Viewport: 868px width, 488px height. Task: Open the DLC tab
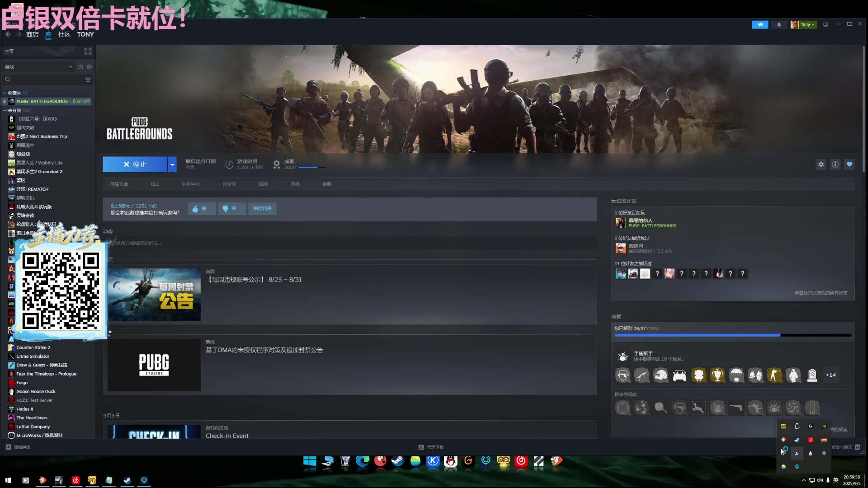(155, 184)
